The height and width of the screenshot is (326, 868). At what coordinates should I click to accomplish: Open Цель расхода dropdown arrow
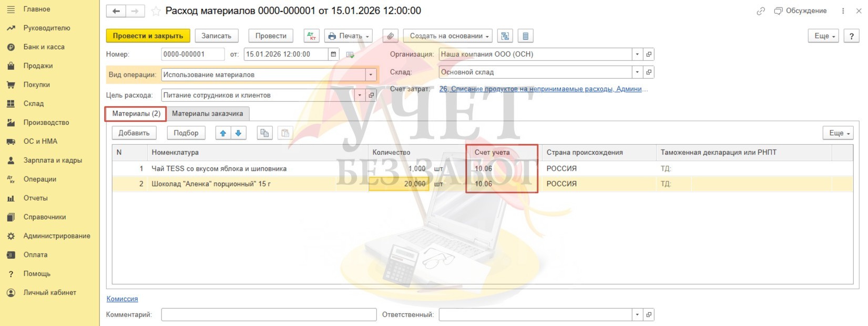(360, 95)
